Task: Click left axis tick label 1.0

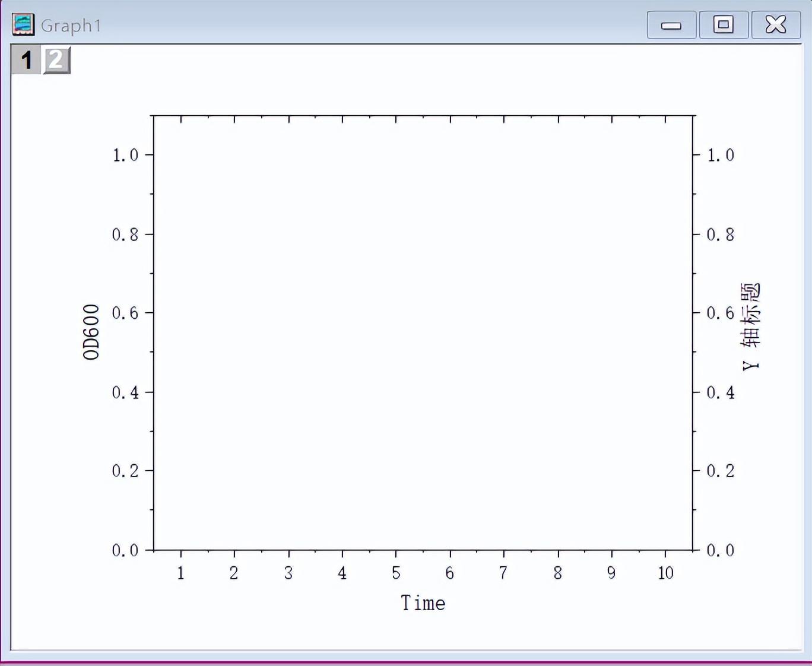Action: pyautogui.click(x=125, y=156)
